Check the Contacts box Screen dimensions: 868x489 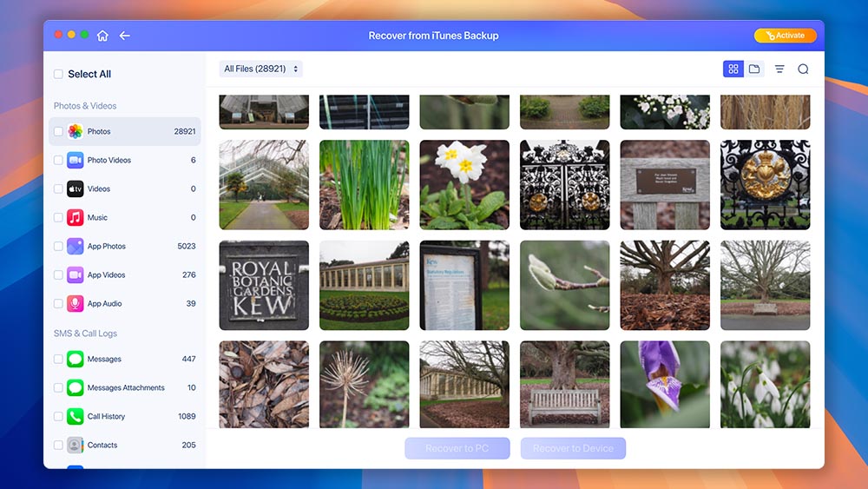pyautogui.click(x=58, y=445)
